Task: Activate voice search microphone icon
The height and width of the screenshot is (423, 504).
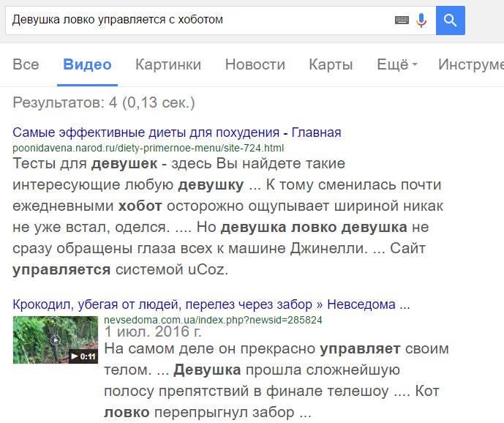Action: pos(421,20)
